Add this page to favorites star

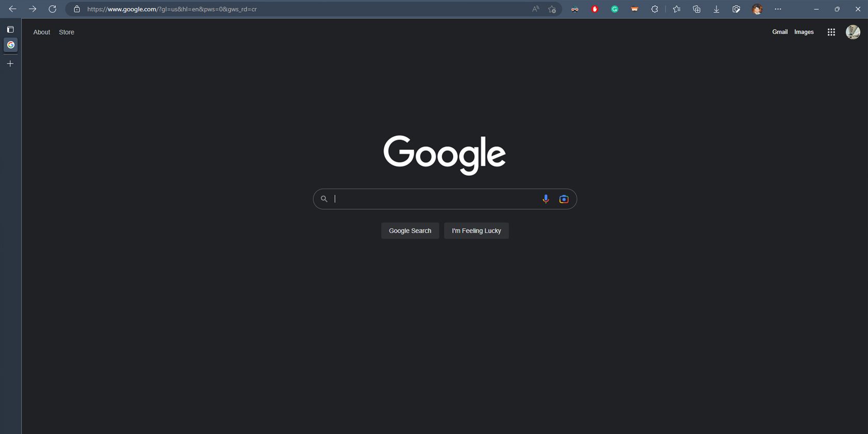(552, 9)
